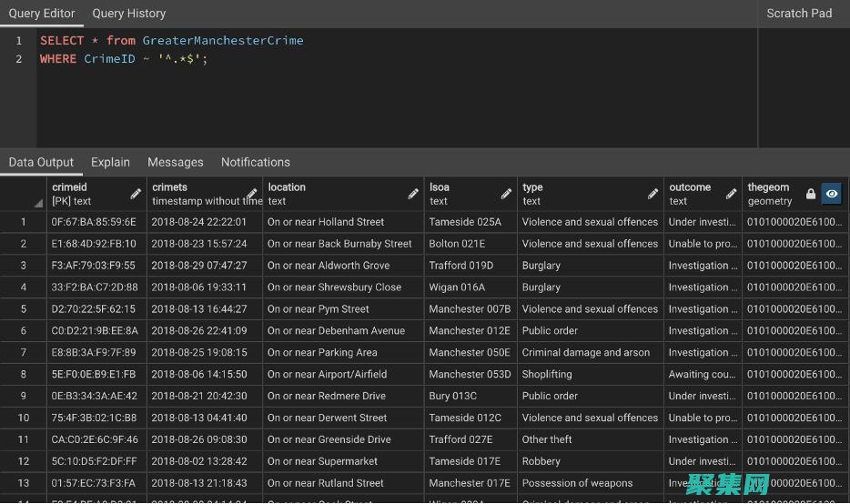Select row number 5 header
This screenshot has width=850, height=504.
pos(24,309)
